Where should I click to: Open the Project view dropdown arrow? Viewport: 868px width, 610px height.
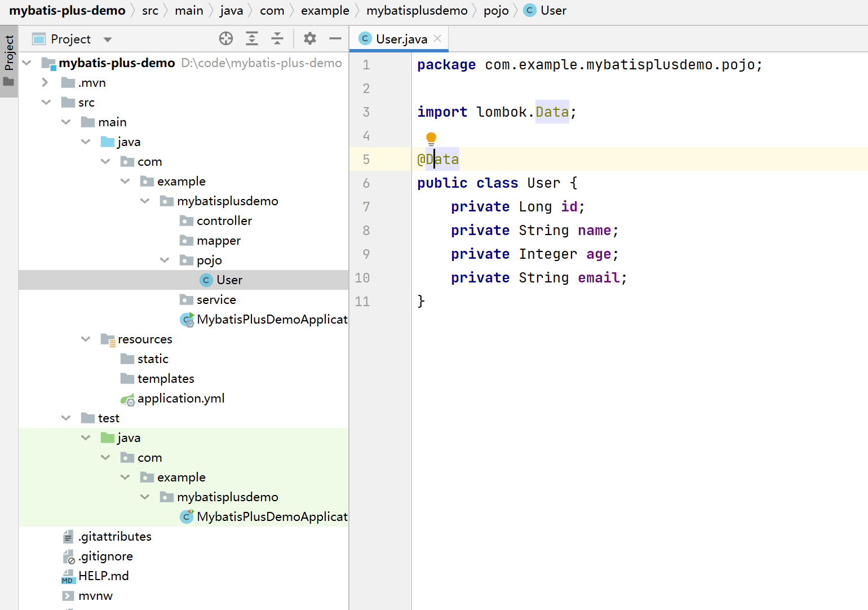click(108, 39)
